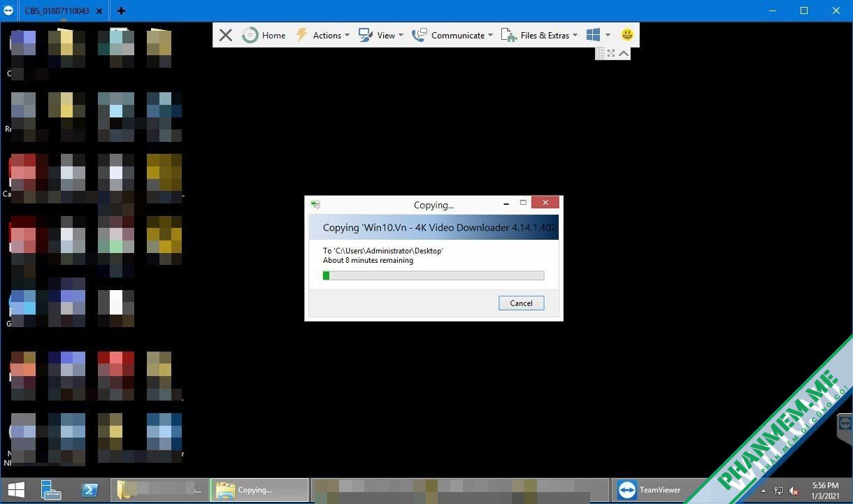Cancel the file copy operation
The height and width of the screenshot is (504, 853).
pos(521,303)
